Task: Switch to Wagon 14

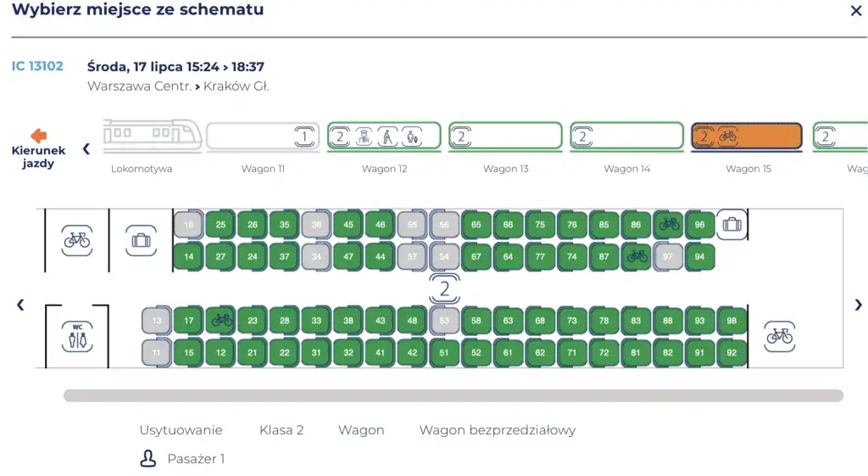Action: [x=626, y=137]
